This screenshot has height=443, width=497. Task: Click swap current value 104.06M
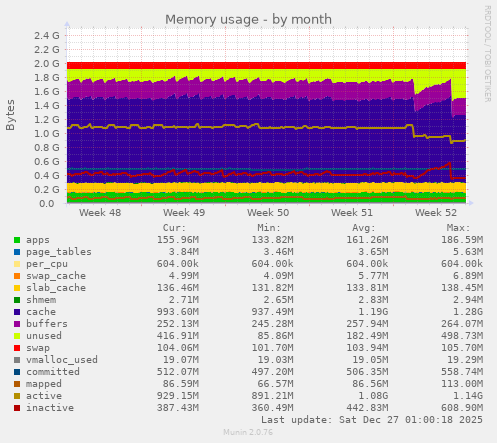[x=178, y=348]
